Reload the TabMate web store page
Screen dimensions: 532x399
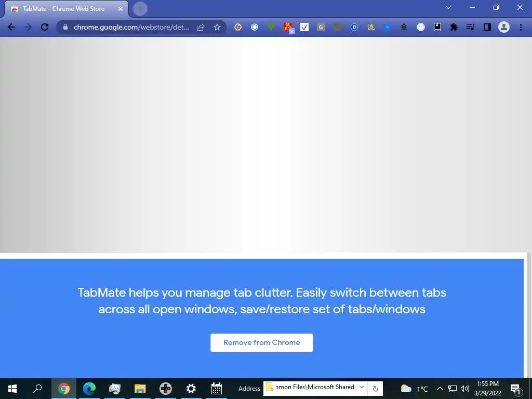[x=45, y=27]
